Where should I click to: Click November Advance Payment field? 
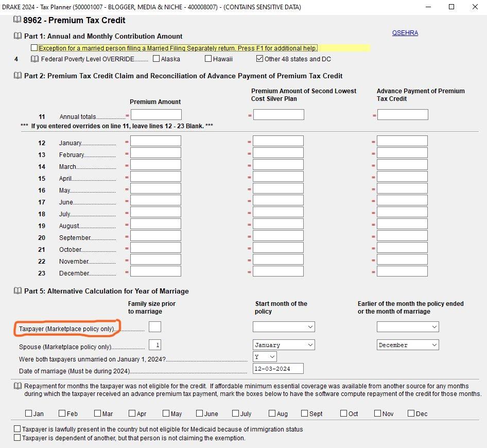[x=402, y=260]
